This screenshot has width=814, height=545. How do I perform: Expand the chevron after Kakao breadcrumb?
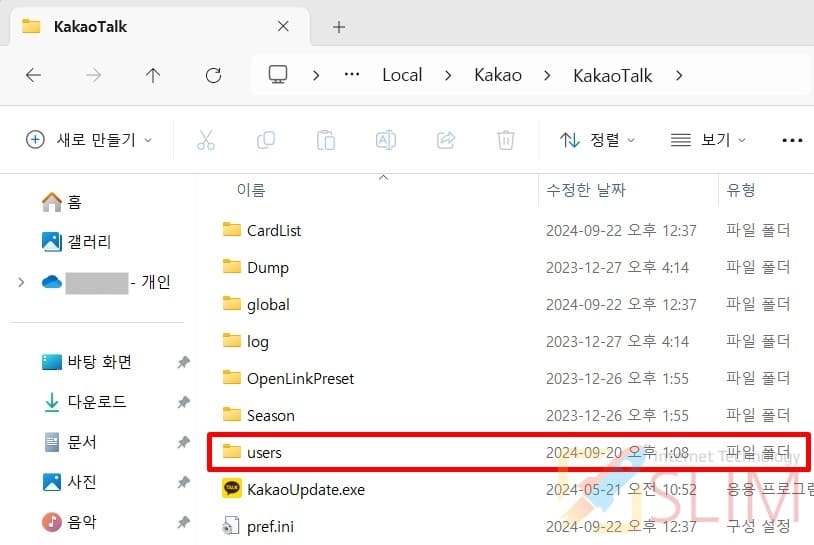pyautogui.click(x=547, y=76)
